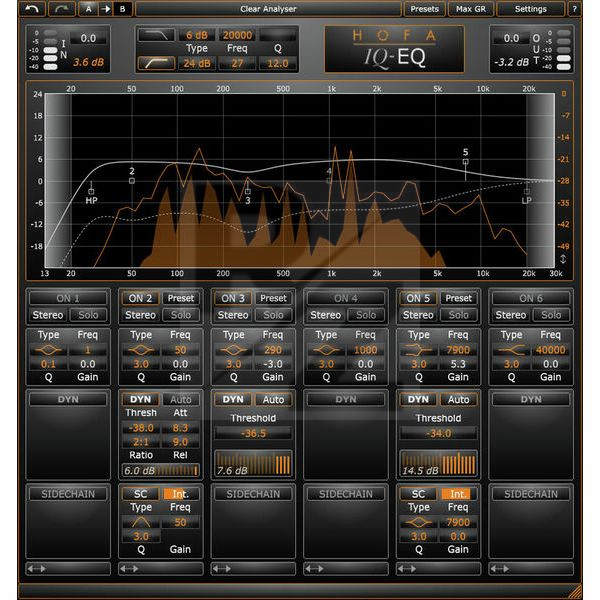
Task: Open Stereo channel mode for band 6
Action: [x=511, y=315]
